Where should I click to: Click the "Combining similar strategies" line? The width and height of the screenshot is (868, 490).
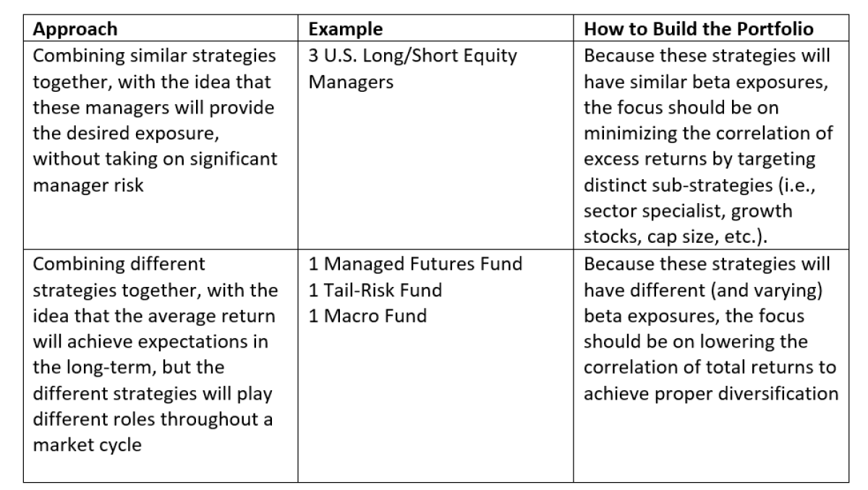click(x=155, y=56)
